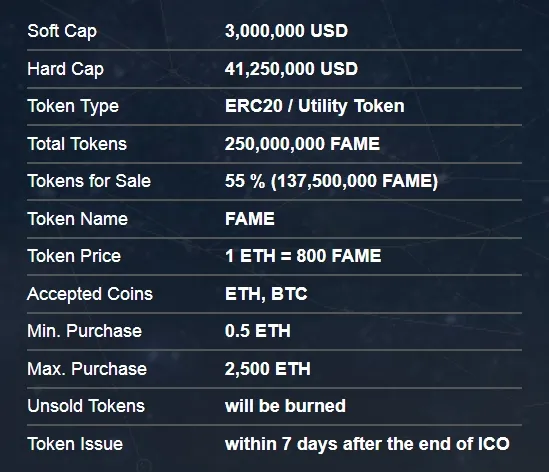
Task: Select the 1 ETH = 800 FAME text
Action: [x=303, y=256]
